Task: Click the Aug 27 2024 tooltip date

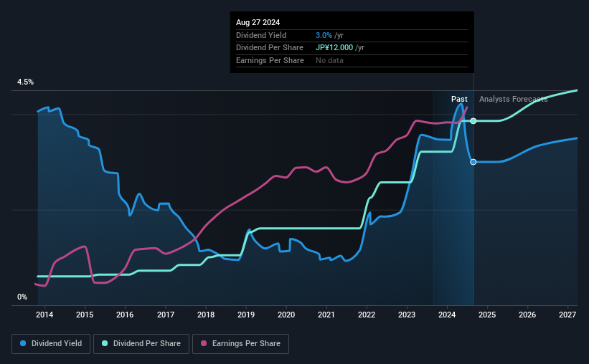Action: pyautogui.click(x=258, y=22)
